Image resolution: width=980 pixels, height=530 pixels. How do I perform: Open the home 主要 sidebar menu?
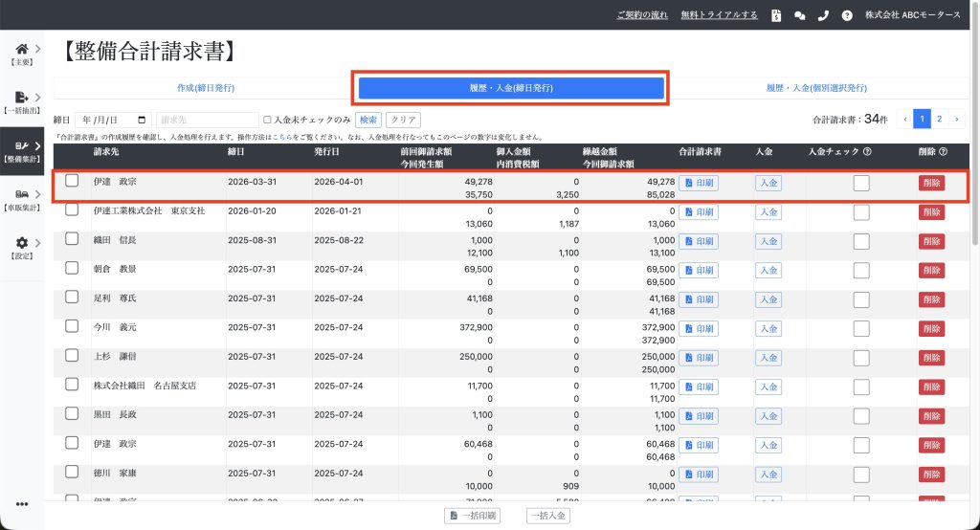point(21,48)
